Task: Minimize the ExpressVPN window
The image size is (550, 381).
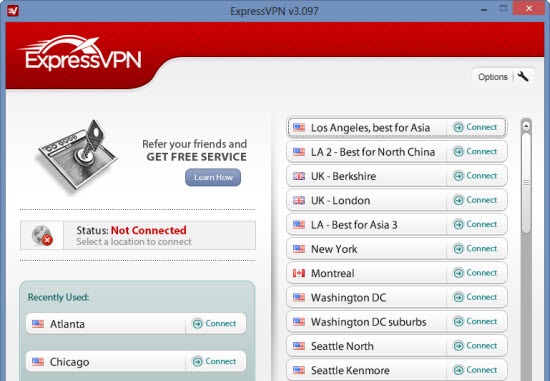Action: 484,9
